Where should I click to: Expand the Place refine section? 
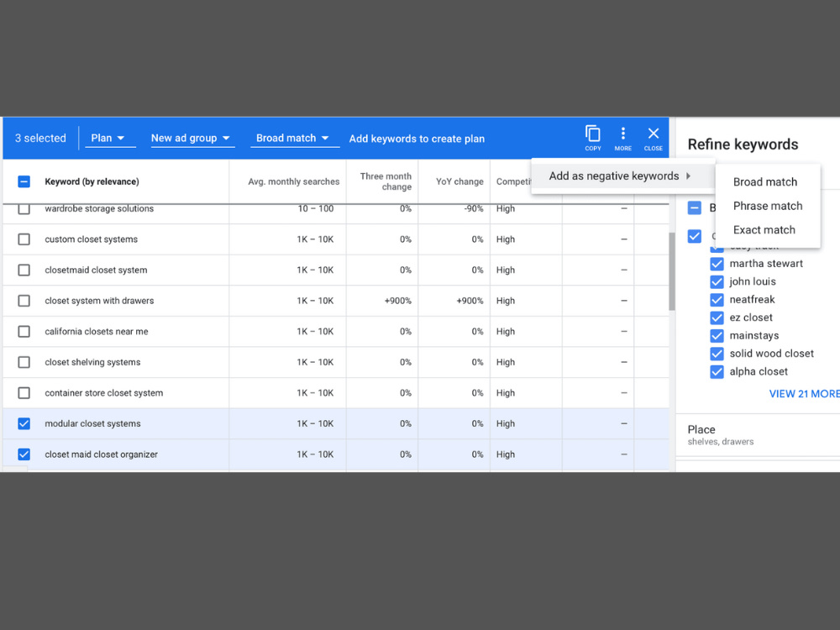coord(758,435)
